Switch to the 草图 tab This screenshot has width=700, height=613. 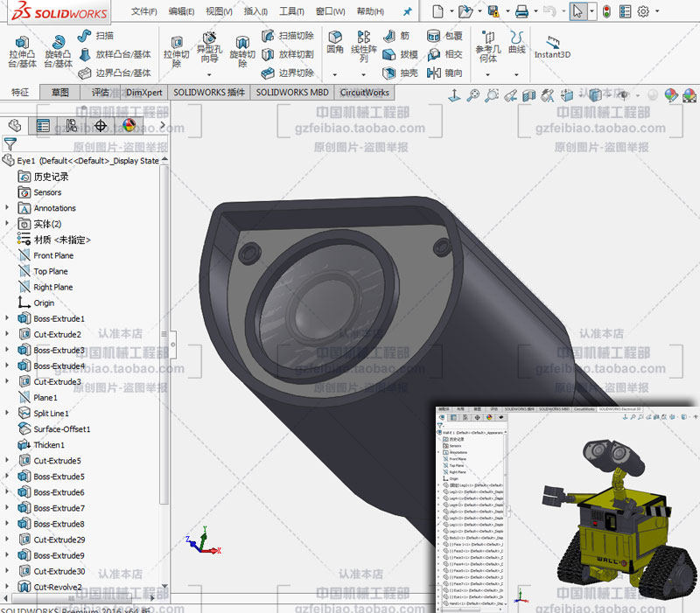point(59,93)
